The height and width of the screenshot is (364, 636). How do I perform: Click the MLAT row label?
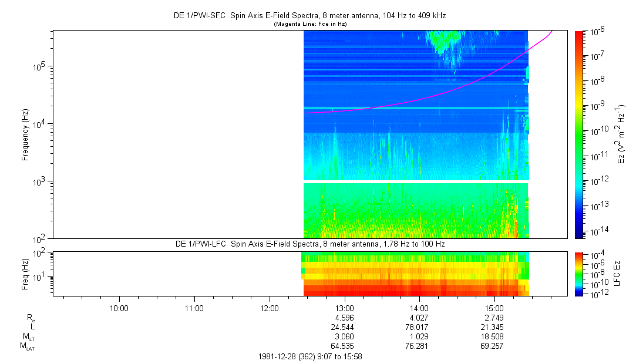pos(28,346)
